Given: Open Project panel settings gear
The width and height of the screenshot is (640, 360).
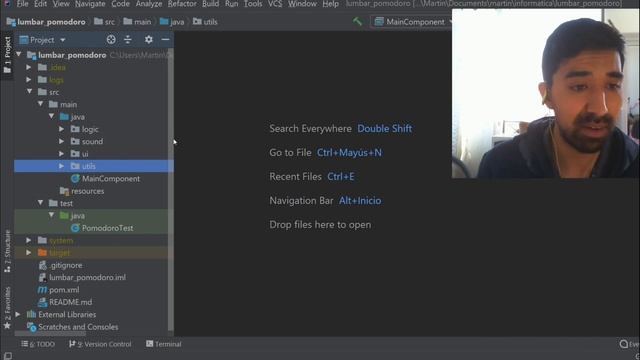Looking at the screenshot, I should (x=149, y=40).
